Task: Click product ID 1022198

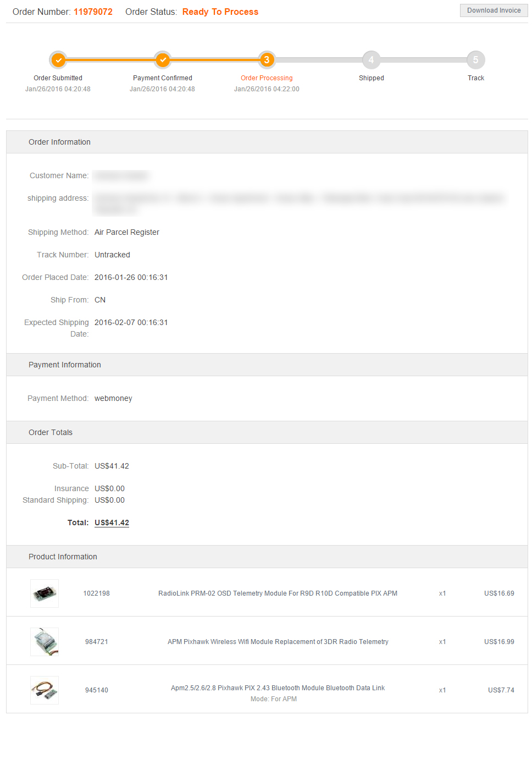Action: tap(96, 593)
